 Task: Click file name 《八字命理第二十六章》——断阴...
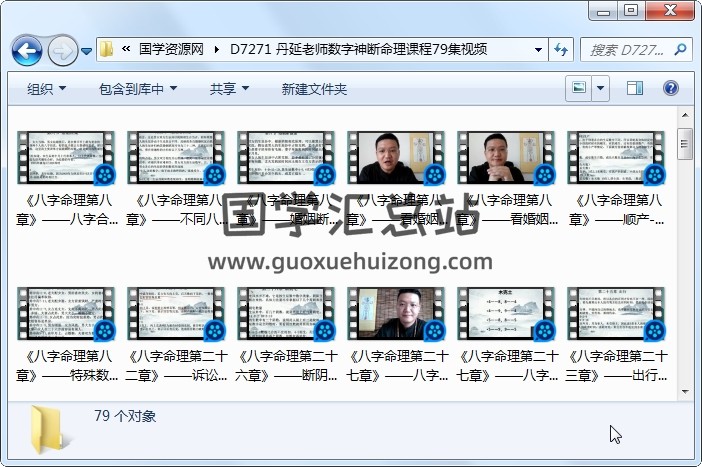(287, 365)
